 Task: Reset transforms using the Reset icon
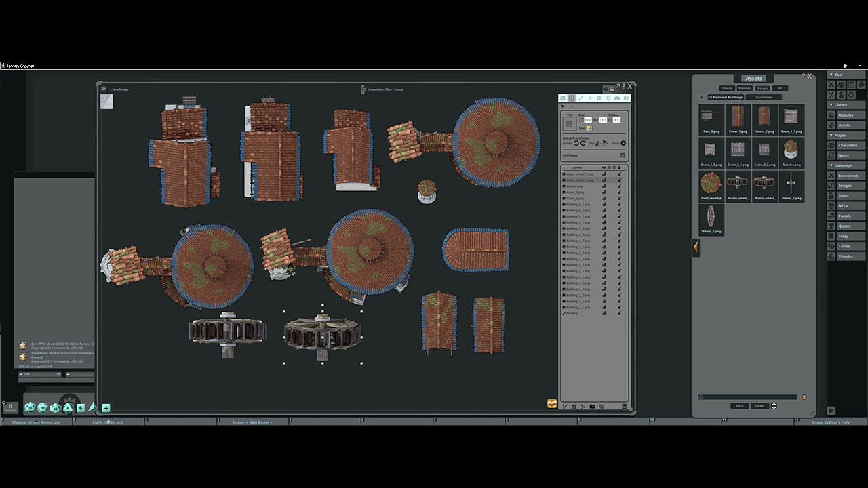(623, 143)
